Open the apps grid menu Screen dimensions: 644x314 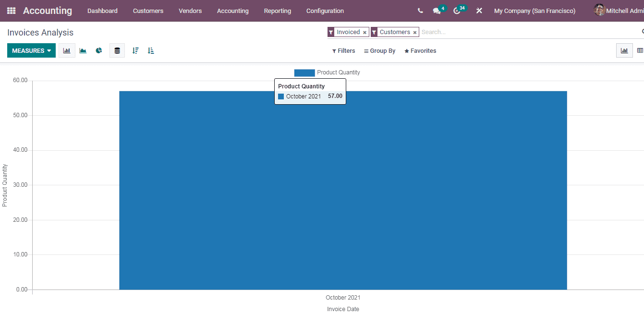[x=11, y=11]
